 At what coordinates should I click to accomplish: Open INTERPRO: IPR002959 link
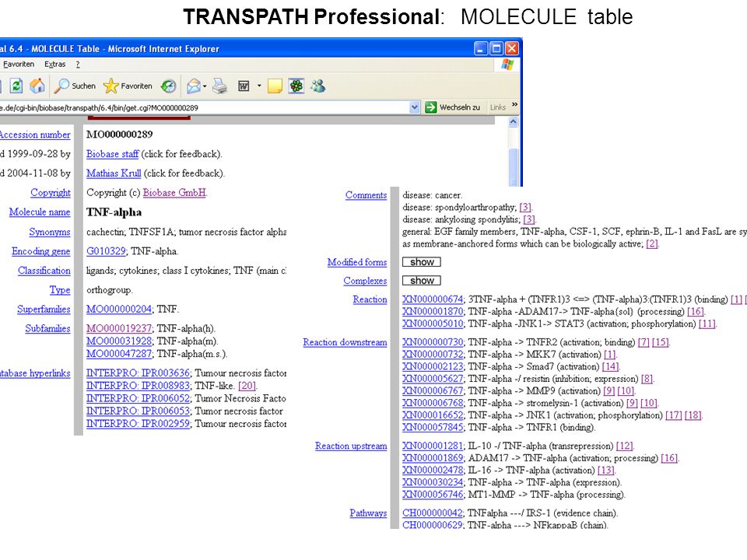coord(139,423)
